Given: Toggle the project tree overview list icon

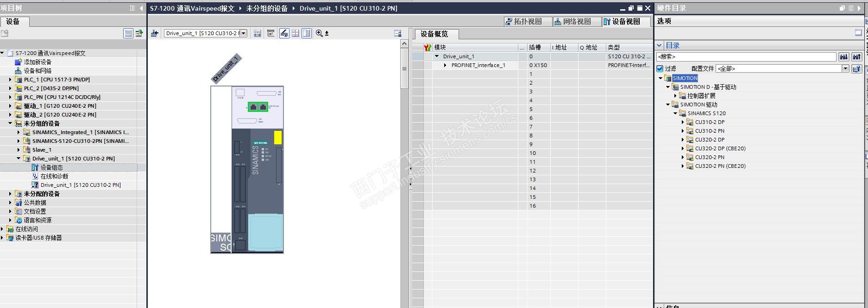Looking at the screenshot, I should pos(128,33).
